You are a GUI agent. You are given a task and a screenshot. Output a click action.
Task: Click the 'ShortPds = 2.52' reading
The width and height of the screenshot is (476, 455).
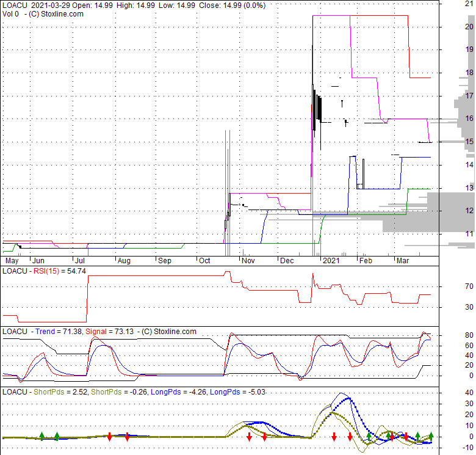pos(60,392)
